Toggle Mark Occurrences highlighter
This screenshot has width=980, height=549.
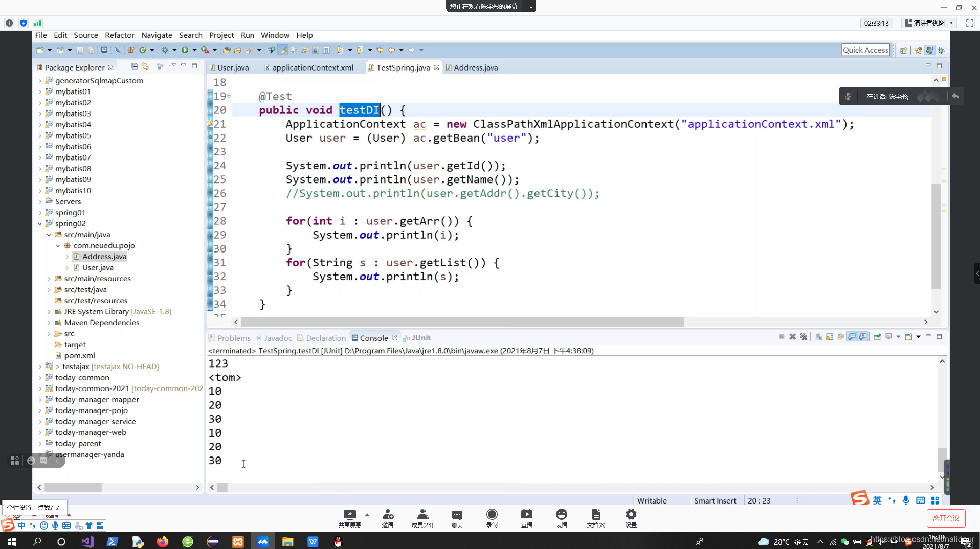pyautogui.click(x=283, y=50)
